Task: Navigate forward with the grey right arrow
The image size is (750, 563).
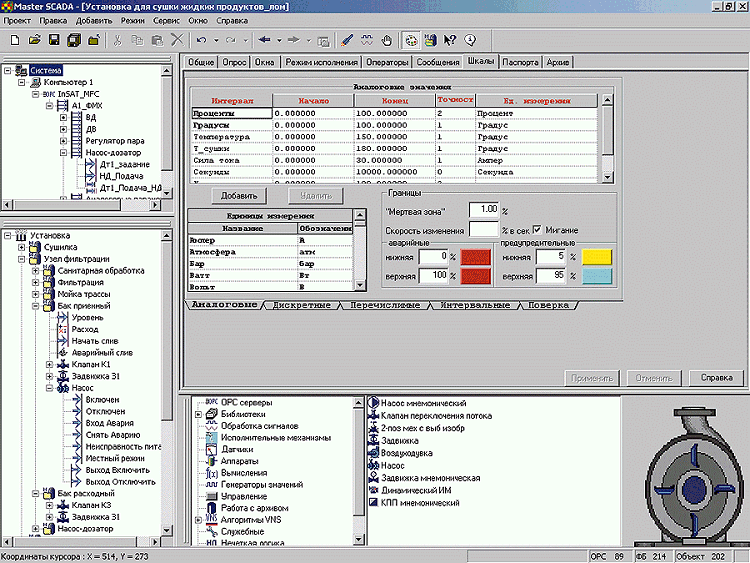Action: coord(294,40)
